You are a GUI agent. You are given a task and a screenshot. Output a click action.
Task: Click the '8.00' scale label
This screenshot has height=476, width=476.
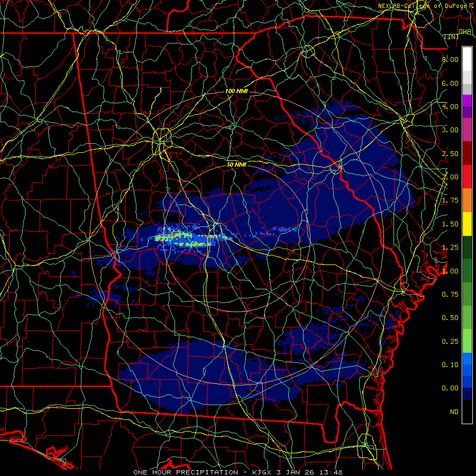[x=450, y=59]
